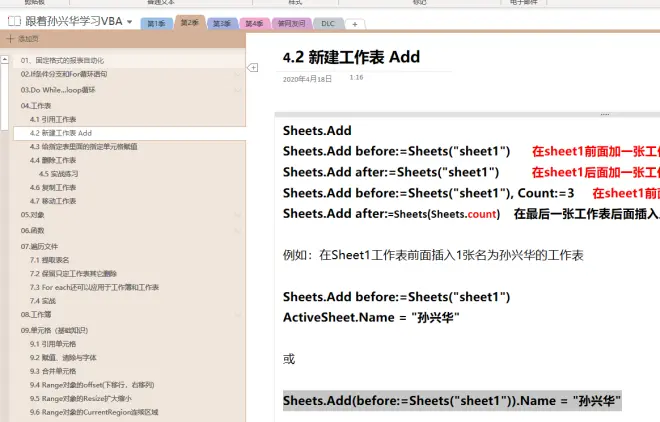This screenshot has height=422, width=660.
Task: Click the notebook icon beside 跟着孙兴华学习VBA
Action: tap(14, 21)
